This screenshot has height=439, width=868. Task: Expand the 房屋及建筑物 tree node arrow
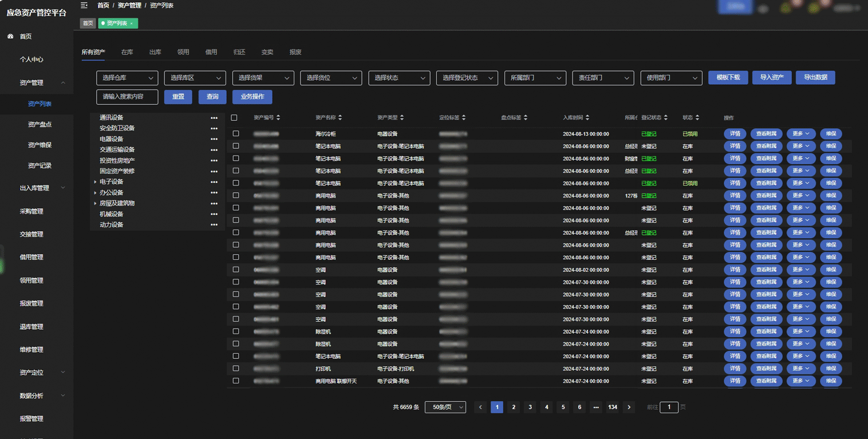(96, 203)
